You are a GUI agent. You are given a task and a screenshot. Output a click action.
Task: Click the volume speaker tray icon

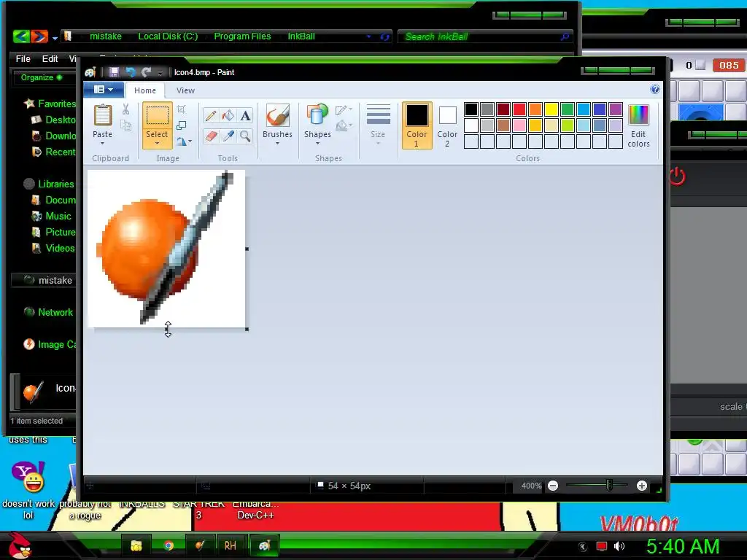(x=619, y=546)
